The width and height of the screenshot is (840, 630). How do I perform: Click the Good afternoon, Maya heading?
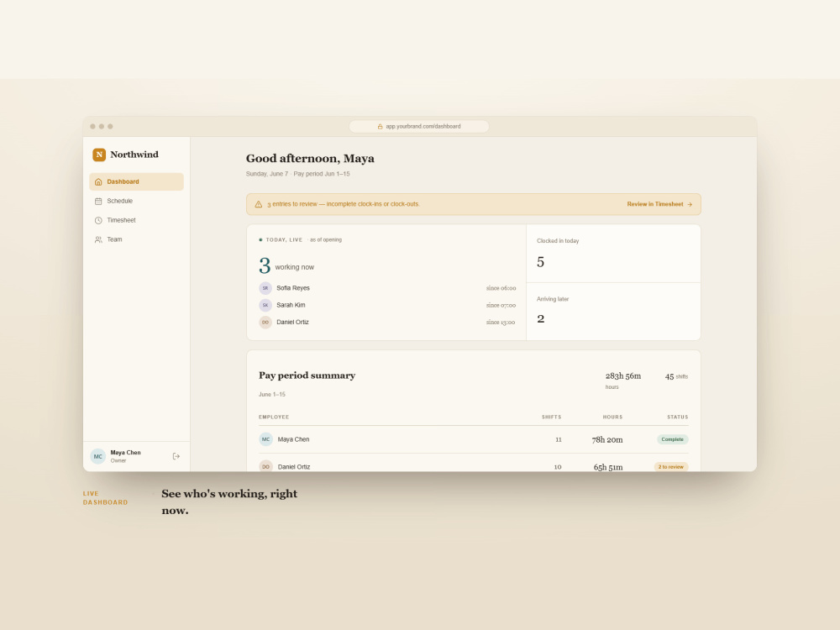pyautogui.click(x=310, y=159)
